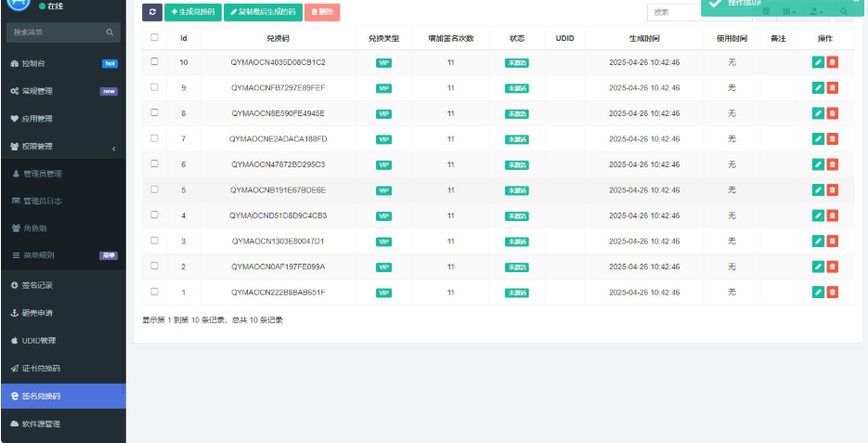Check the box for row Id 4
The image size is (868, 443).
154,215
